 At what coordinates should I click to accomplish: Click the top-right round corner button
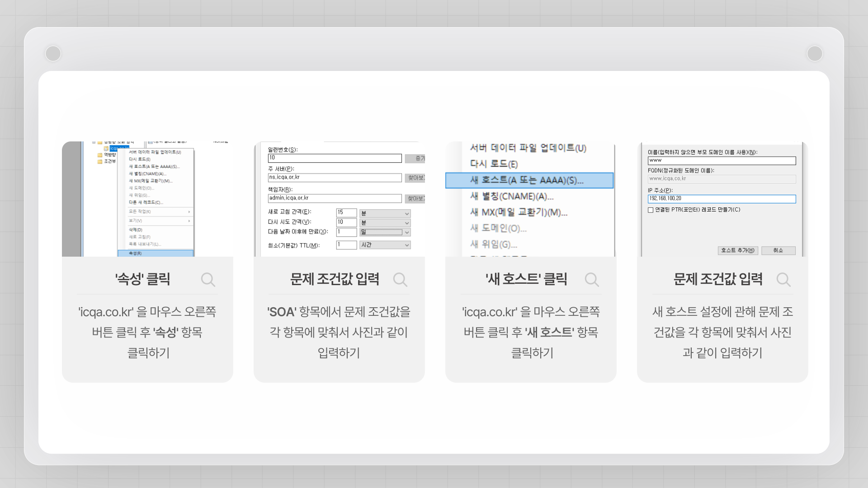click(x=815, y=53)
